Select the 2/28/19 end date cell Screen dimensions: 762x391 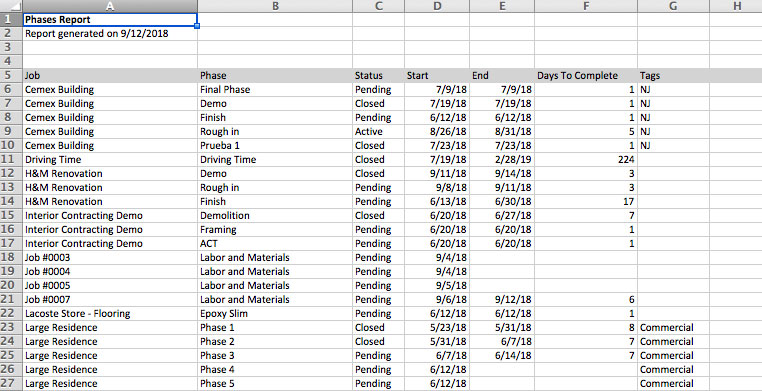[502, 159]
